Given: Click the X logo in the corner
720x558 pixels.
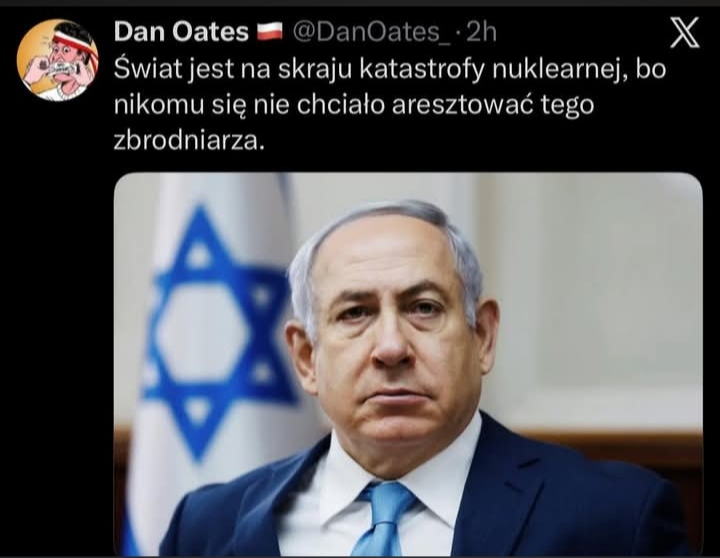Looking at the screenshot, I should [684, 33].
